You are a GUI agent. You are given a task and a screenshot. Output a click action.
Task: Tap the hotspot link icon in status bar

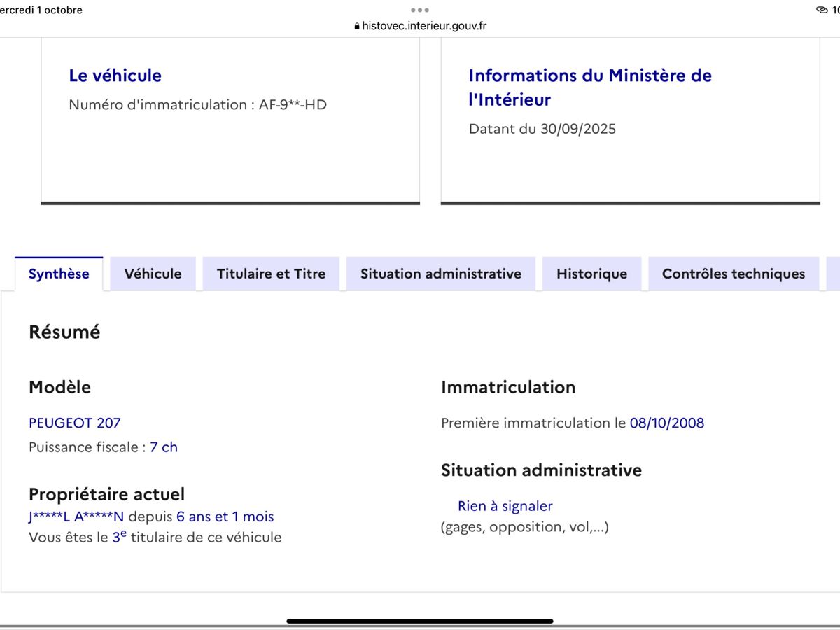click(822, 10)
